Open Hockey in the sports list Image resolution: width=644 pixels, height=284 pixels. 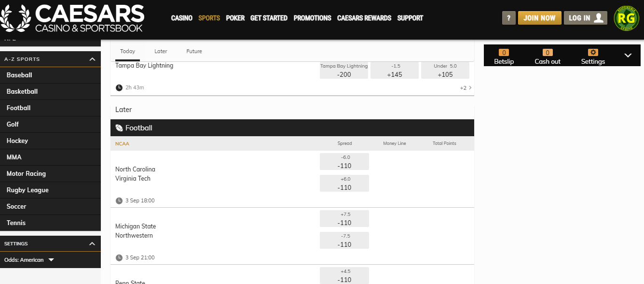pyautogui.click(x=50, y=141)
